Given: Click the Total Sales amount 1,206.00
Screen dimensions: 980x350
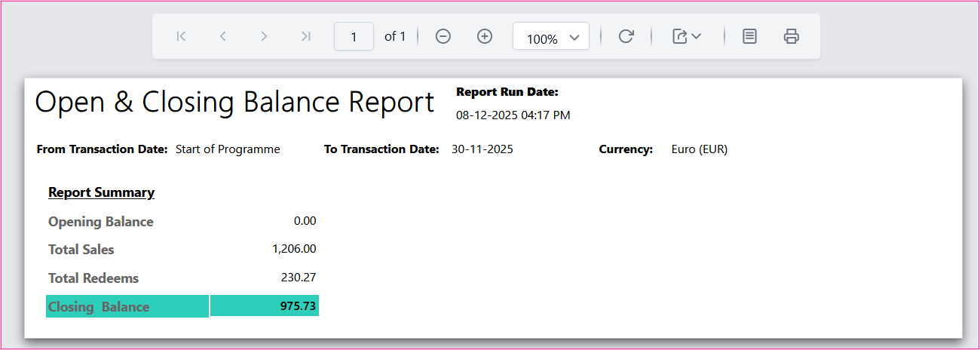Looking at the screenshot, I should tap(294, 249).
